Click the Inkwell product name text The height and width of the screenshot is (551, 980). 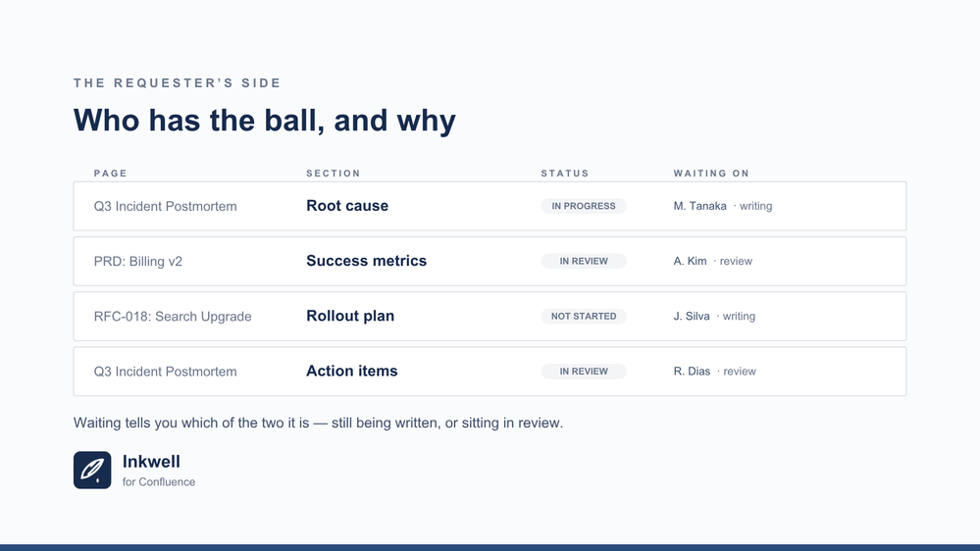151,462
